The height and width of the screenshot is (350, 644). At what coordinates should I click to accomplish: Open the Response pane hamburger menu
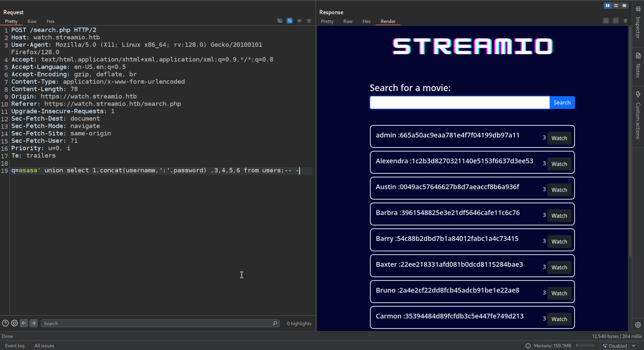[625, 21]
